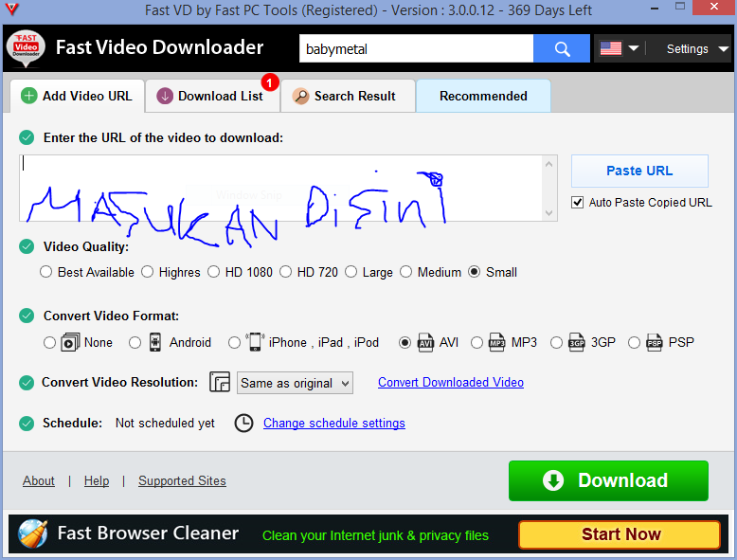Click the babymetal search input field

click(417, 48)
